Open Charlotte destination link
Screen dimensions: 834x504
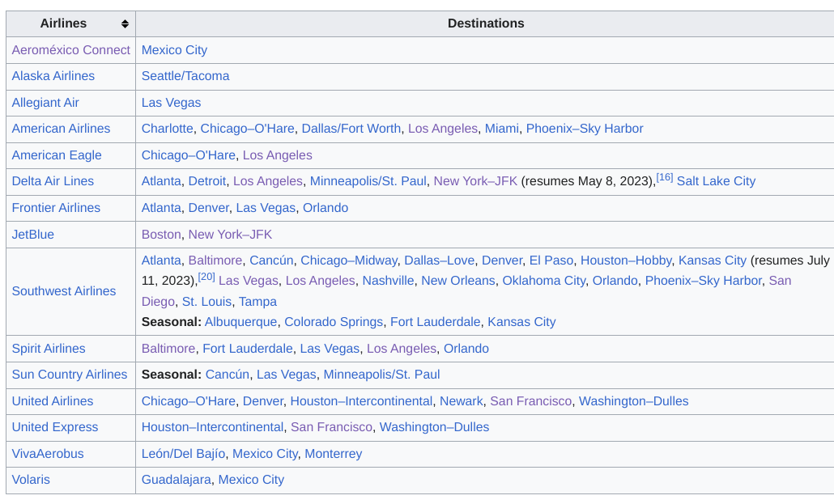[167, 129]
